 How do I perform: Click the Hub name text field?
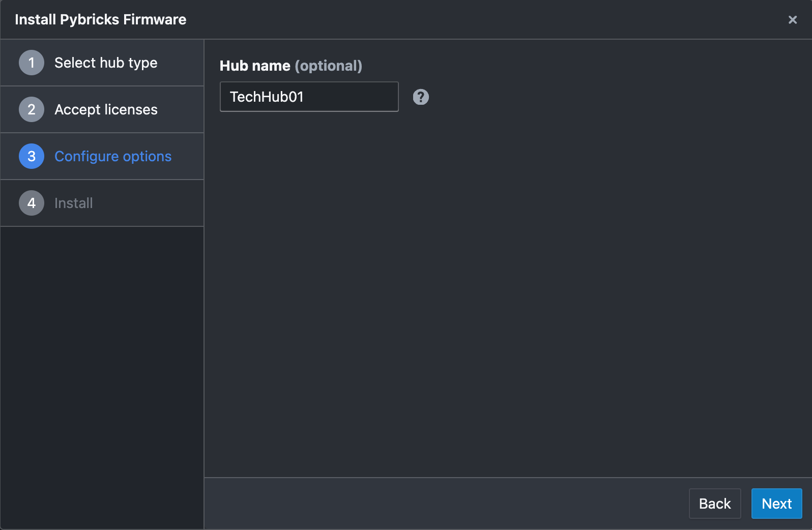click(309, 97)
